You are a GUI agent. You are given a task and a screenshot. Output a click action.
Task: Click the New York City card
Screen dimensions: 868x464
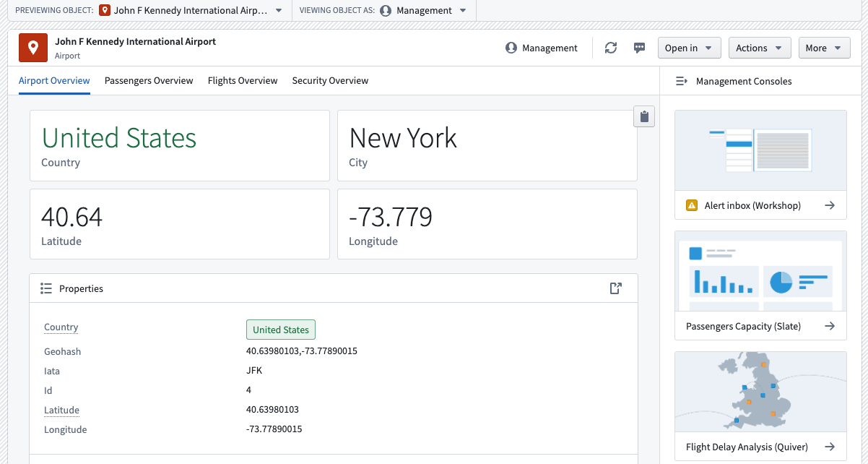click(487, 145)
